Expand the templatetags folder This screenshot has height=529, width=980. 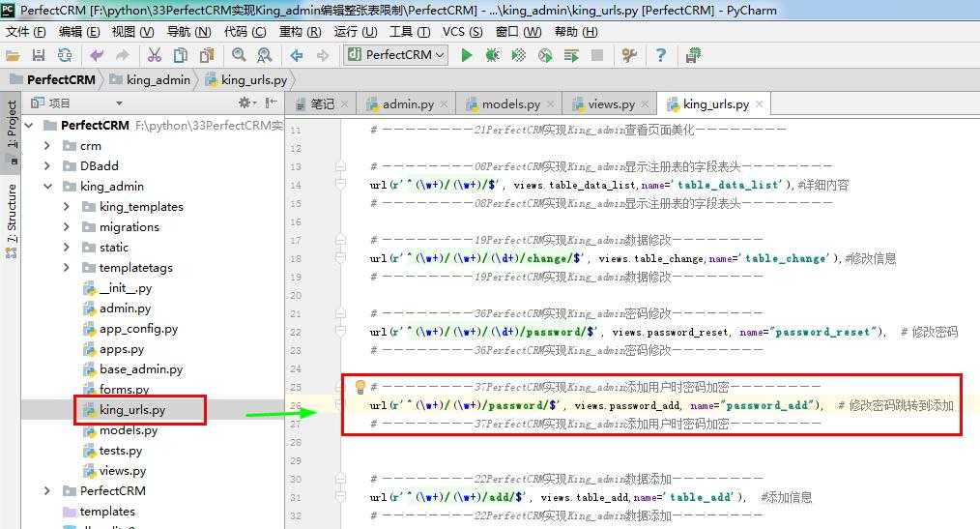tap(67, 268)
